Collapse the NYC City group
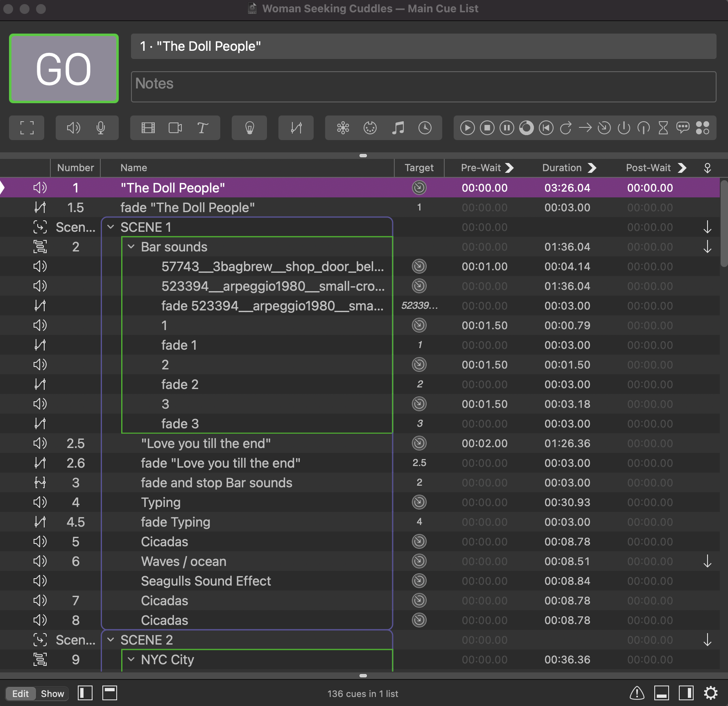Image resolution: width=728 pixels, height=706 pixels. coord(131,659)
